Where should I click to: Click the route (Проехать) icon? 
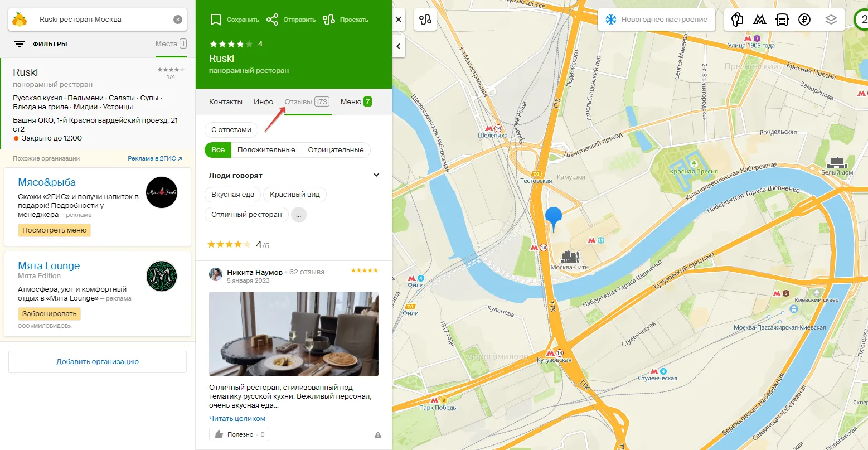[x=329, y=20]
